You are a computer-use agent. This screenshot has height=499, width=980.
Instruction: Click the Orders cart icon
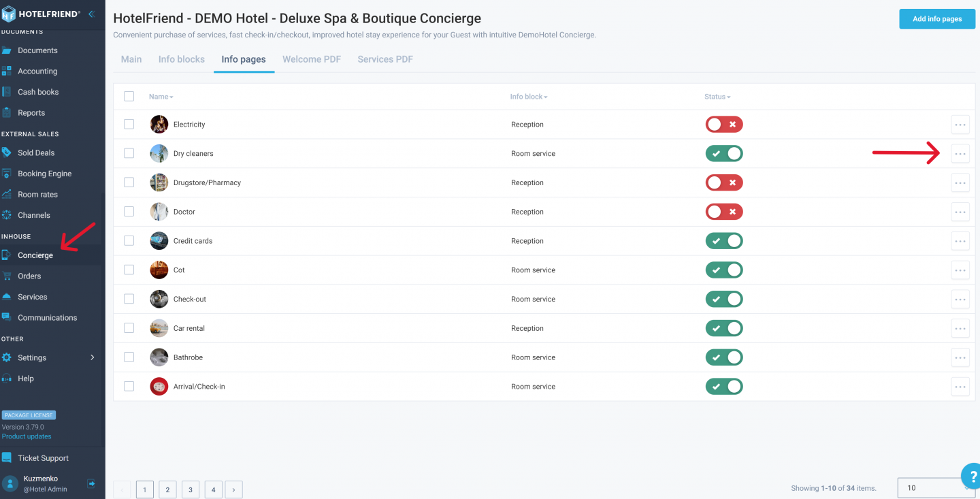pyautogui.click(x=7, y=276)
